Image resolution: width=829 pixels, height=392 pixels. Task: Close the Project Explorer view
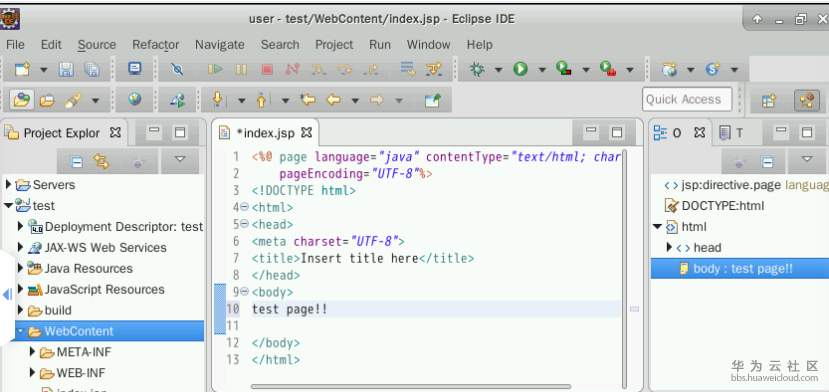coord(115,132)
